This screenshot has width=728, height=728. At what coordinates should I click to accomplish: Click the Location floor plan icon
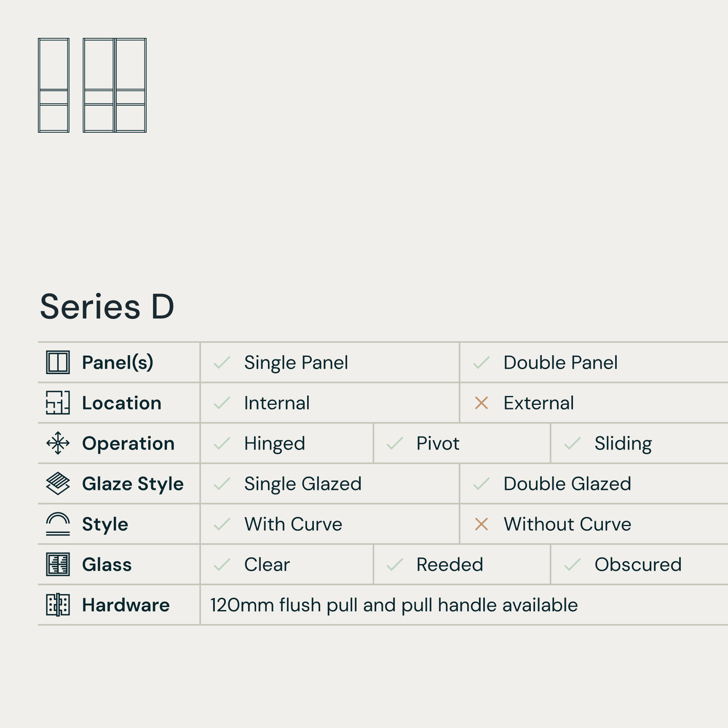(x=58, y=403)
